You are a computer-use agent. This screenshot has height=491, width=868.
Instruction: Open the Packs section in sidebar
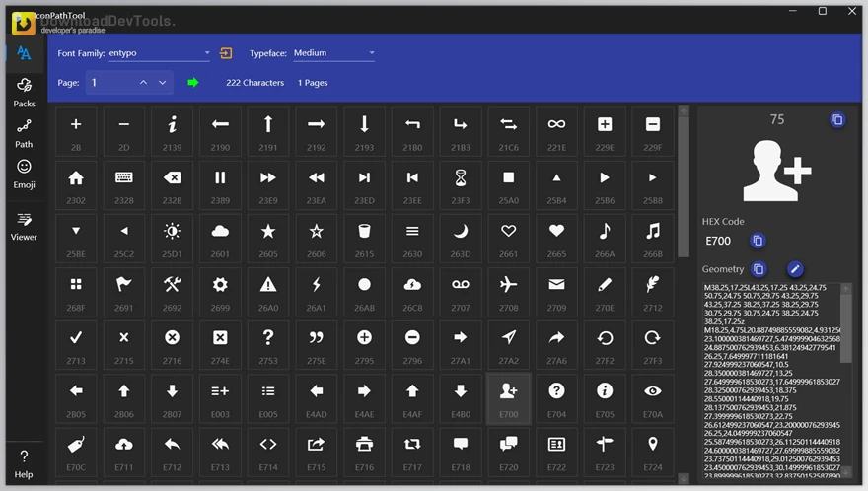(x=24, y=92)
